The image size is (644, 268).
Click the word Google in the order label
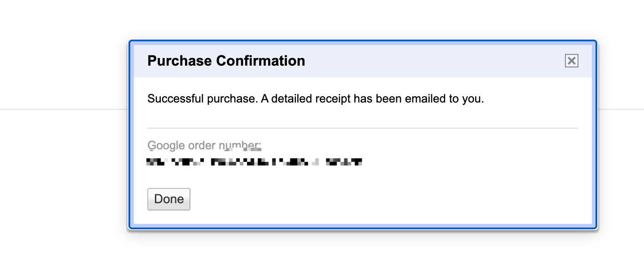pos(166,146)
